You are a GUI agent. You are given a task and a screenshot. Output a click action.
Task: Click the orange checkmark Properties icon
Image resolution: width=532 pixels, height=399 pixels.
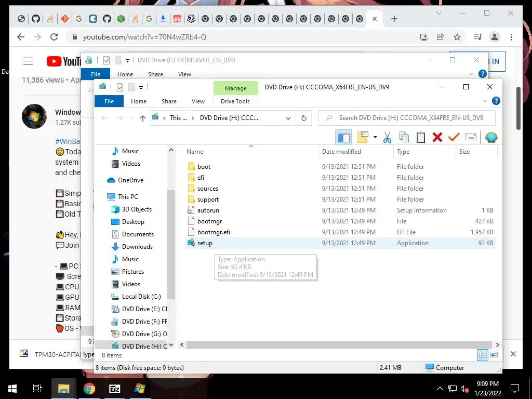coord(454,137)
